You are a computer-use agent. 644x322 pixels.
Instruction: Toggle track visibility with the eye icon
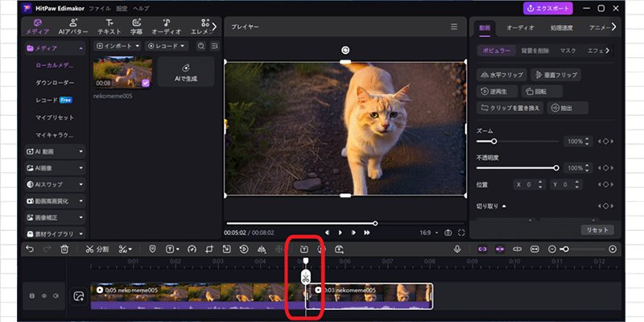[x=44, y=295]
